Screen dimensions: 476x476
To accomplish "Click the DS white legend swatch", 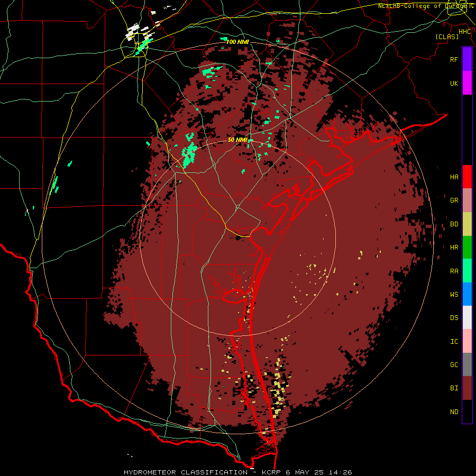I will (x=467, y=317).
